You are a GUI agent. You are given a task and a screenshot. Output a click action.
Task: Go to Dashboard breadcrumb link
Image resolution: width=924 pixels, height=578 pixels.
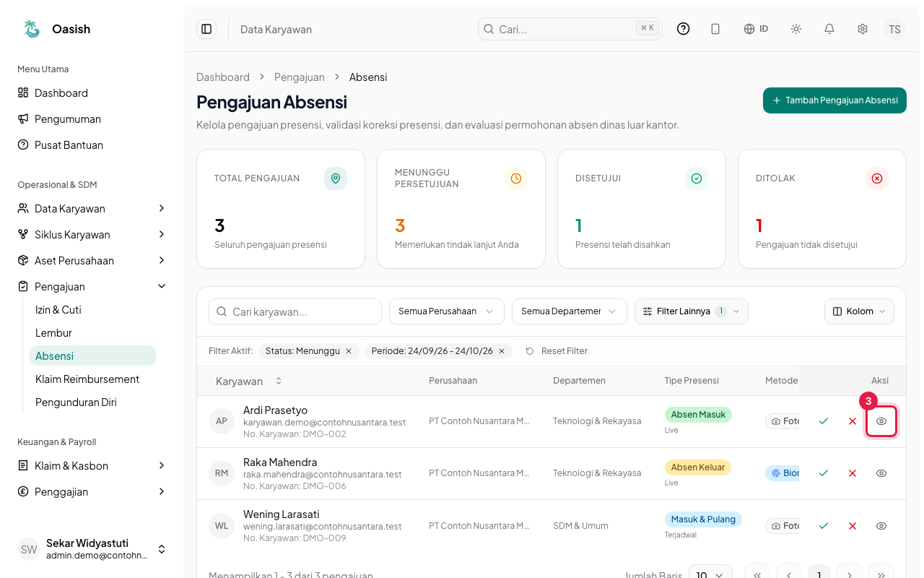[x=223, y=77]
